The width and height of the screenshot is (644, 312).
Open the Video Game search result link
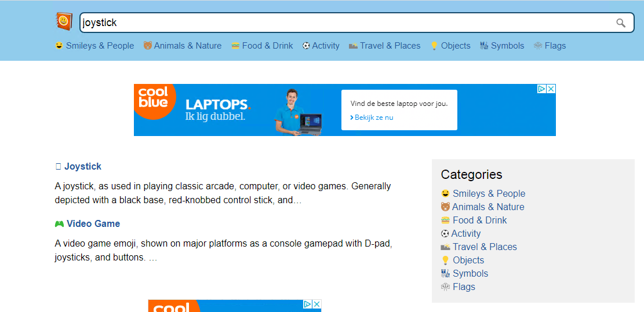pos(93,224)
